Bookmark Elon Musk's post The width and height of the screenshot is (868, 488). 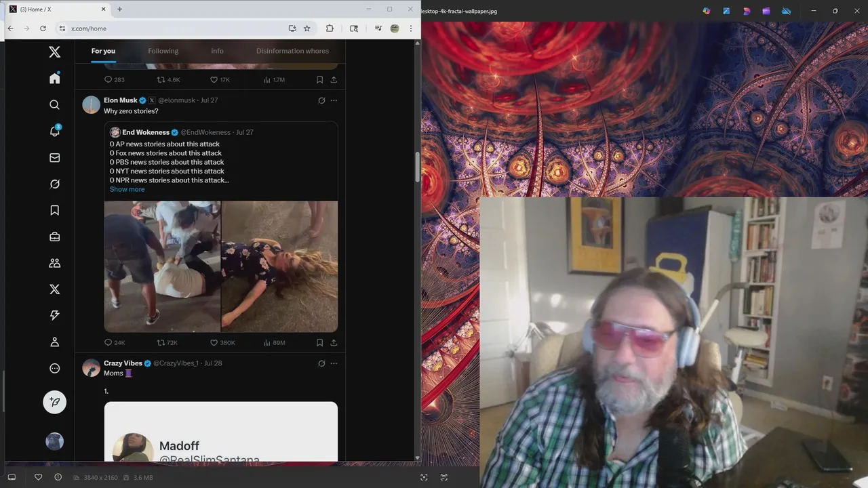pos(319,343)
